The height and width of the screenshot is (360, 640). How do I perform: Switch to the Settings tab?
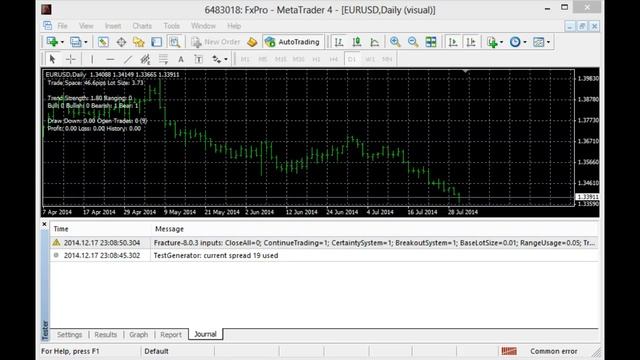[69, 334]
